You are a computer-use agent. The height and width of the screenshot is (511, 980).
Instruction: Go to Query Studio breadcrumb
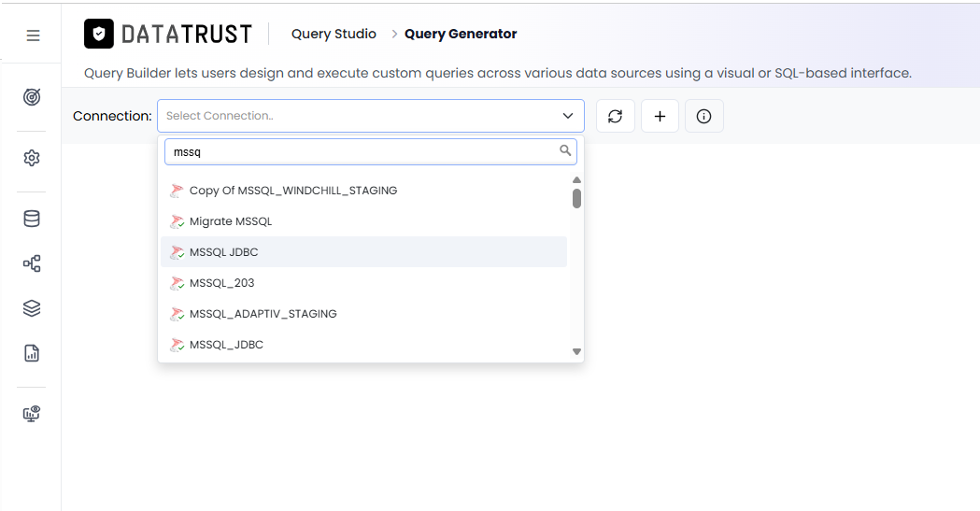334,34
